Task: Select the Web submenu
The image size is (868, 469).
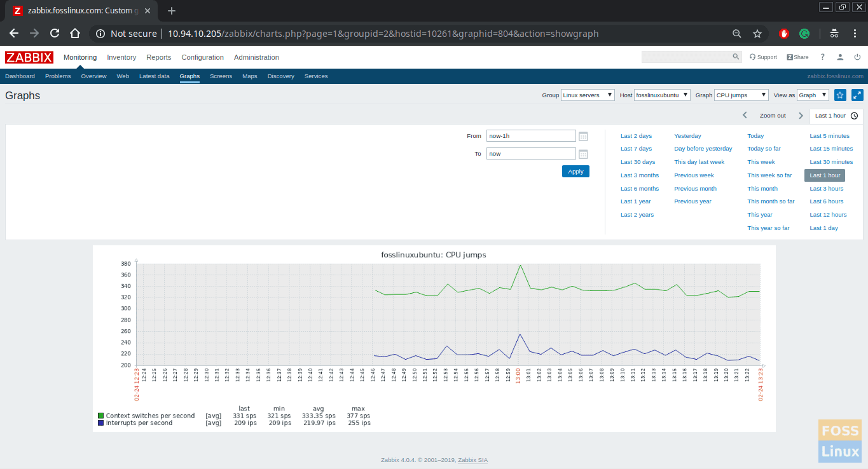Action: point(123,76)
